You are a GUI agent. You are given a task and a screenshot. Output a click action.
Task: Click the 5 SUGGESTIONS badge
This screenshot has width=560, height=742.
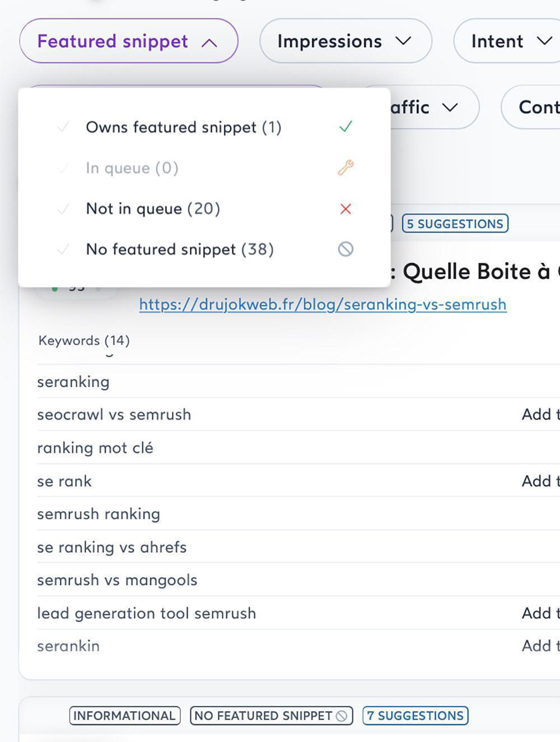tap(455, 224)
